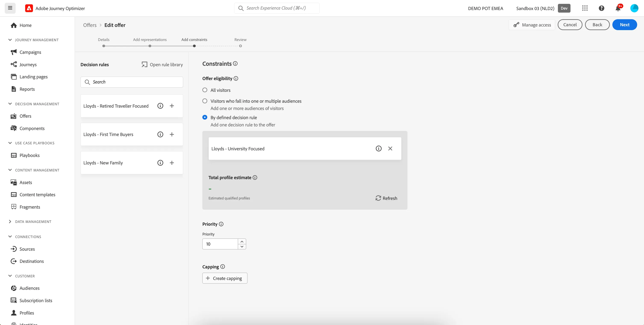Open the help question mark icon
This screenshot has height=325, width=644.
tap(601, 8)
